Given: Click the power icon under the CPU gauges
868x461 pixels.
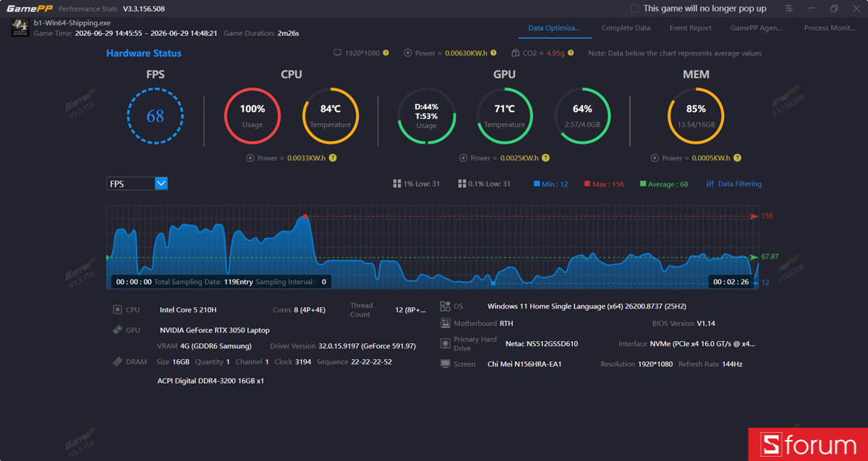Looking at the screenshot, I should [x=250, y=158].
